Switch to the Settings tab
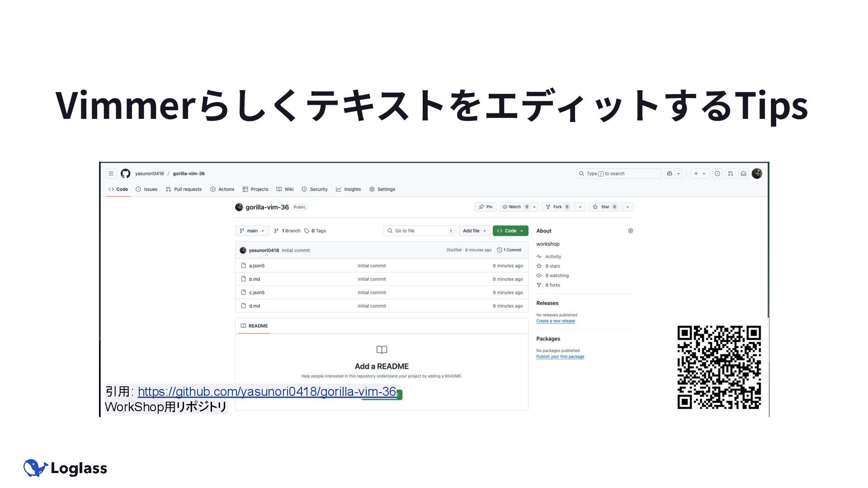The height and width of the screenshot is (488, 868). tap(382, 189)
